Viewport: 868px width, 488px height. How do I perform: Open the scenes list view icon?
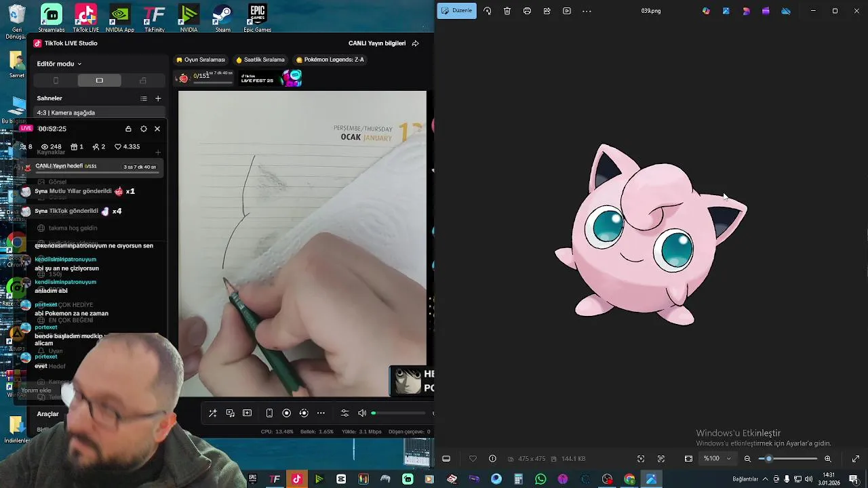(x=144, y=98)
